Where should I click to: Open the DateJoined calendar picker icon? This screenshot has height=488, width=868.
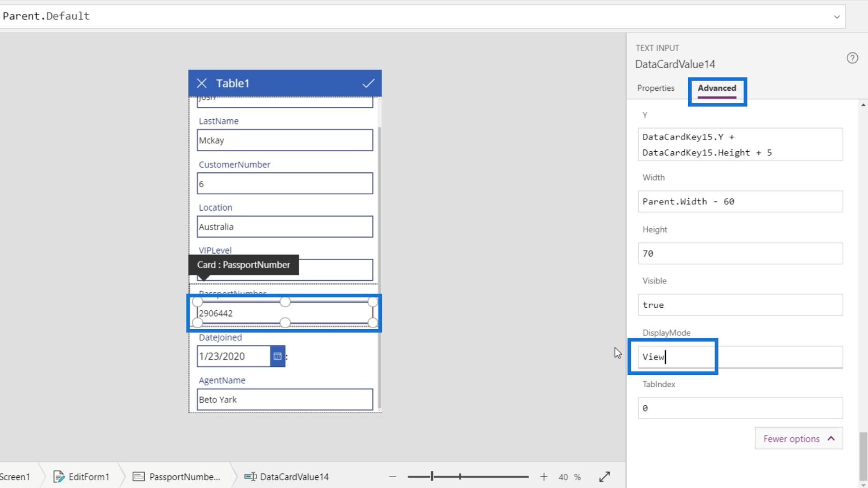tap(277, 356)
